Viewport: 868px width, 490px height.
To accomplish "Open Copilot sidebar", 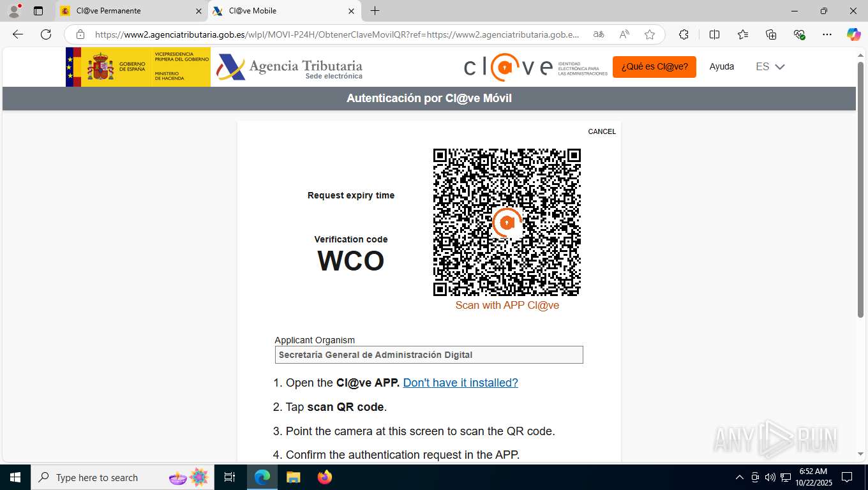I will [854, 34].
